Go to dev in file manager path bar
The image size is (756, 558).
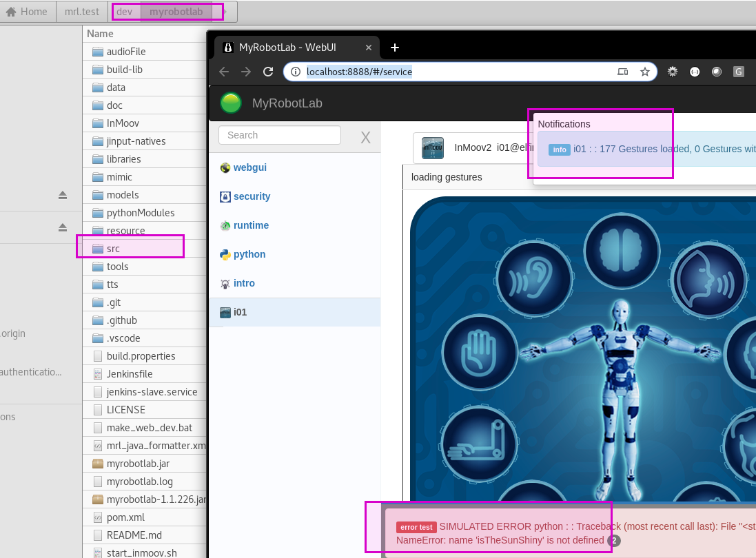click(125, 12)
